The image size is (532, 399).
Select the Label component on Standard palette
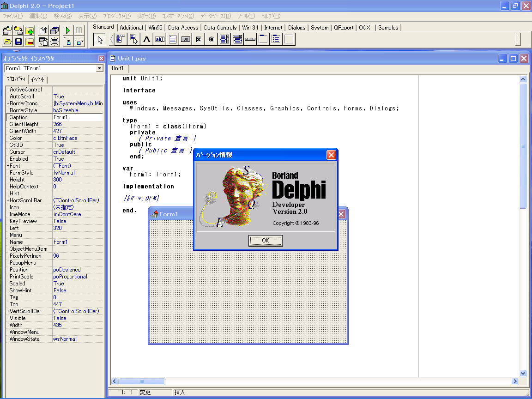146,39
